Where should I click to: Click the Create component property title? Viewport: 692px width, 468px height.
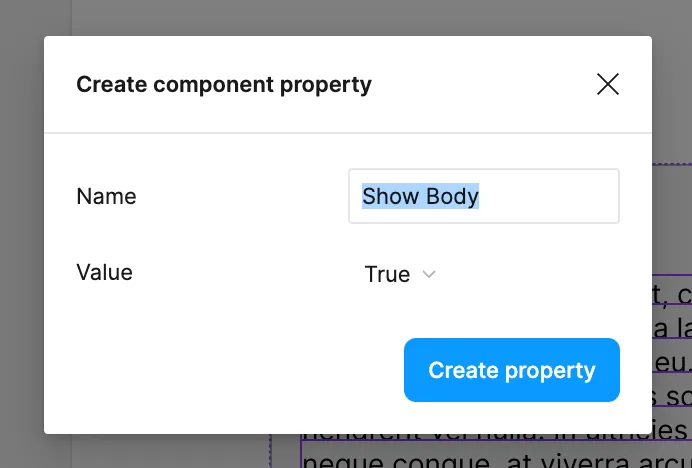click(224, 84)
